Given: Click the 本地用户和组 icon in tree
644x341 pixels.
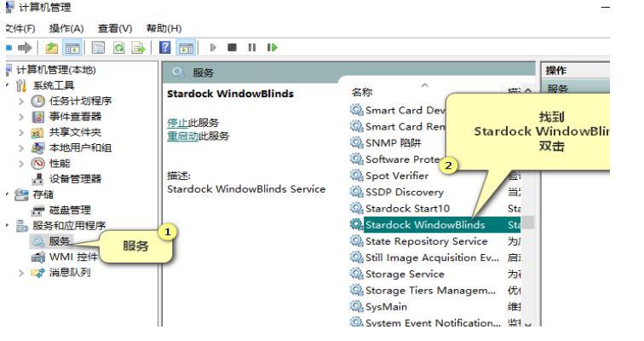Looking at the screenshot, I should pos(37,147).
